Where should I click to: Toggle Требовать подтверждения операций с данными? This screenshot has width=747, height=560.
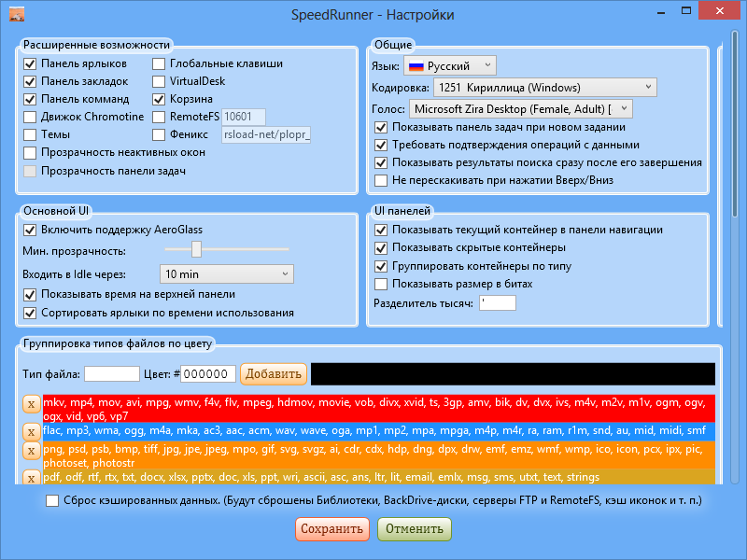(381, 145)
